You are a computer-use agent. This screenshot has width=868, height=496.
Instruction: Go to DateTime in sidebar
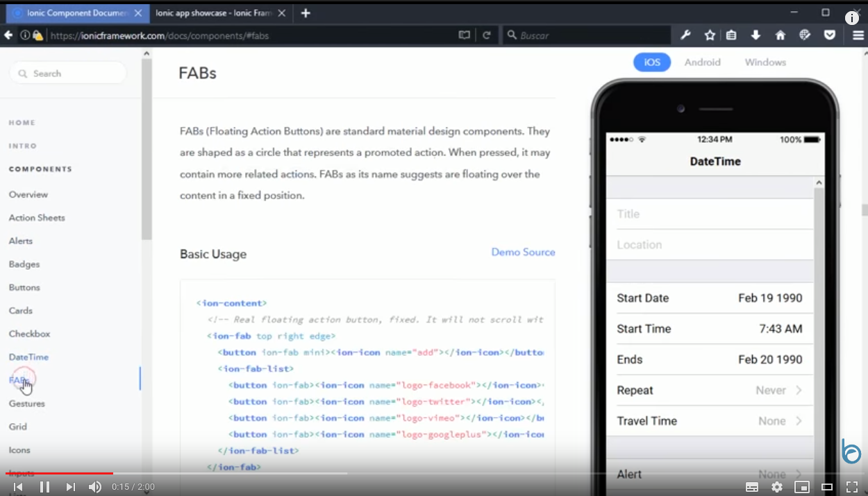pos(28,357)
